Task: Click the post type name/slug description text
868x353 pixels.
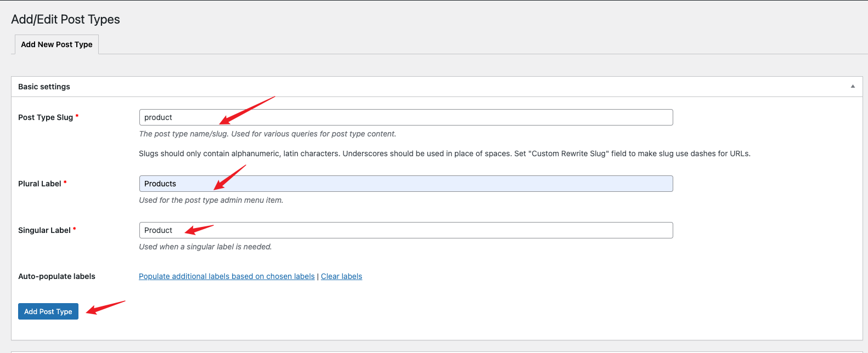Action: click(267, 134)
